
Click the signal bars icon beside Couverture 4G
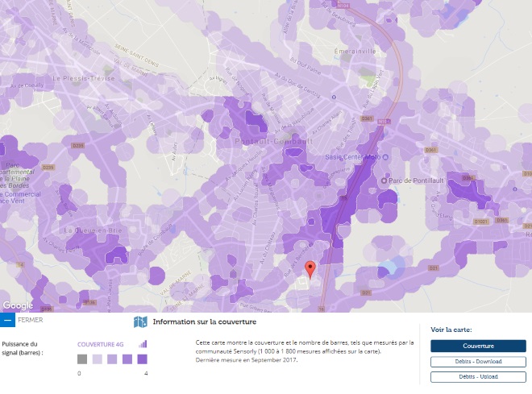(143, 344)
